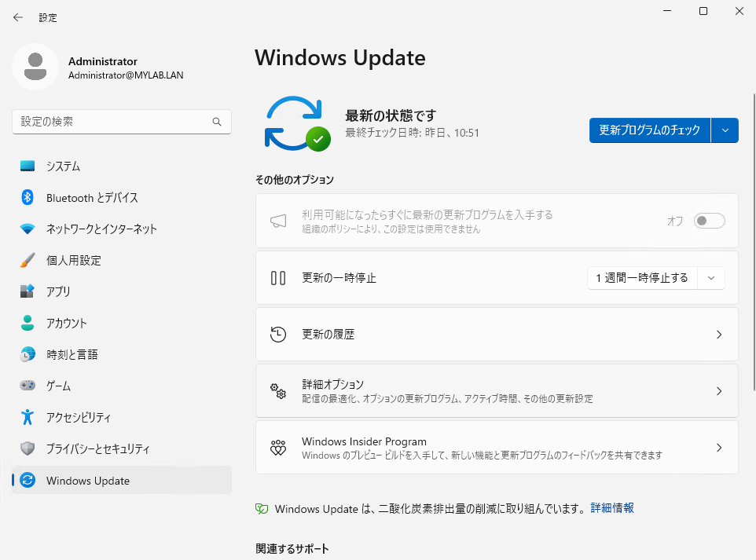This screenshot has height=560, width=756.
Task: Open the 詳細情報 link
Action: tap(612, 508)
